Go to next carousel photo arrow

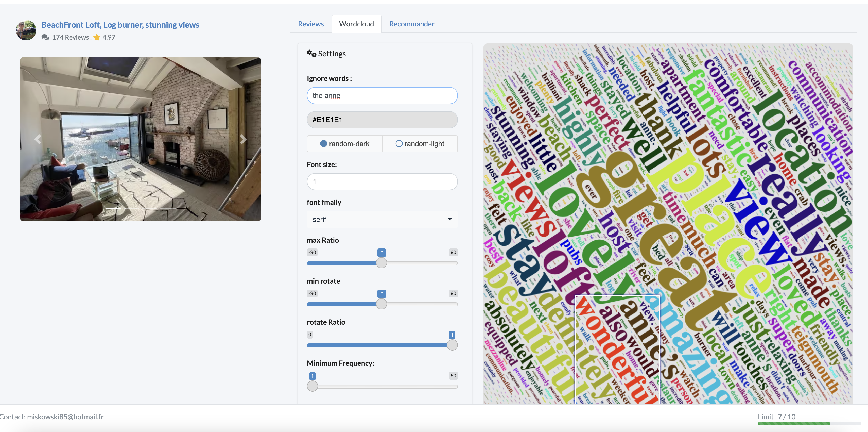pyautogui.click(x=243, y=139)
